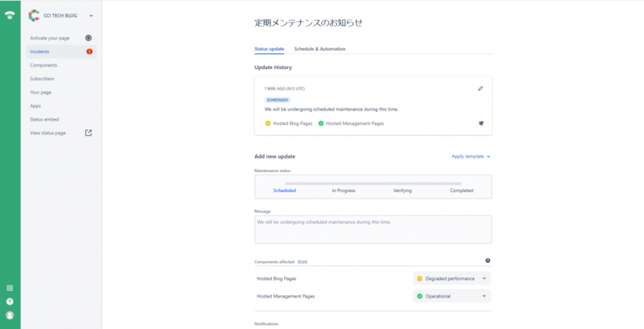Open Subscribers in the sidebar
This screenshot has height=329, width=644.
click(x=42, y=79)
